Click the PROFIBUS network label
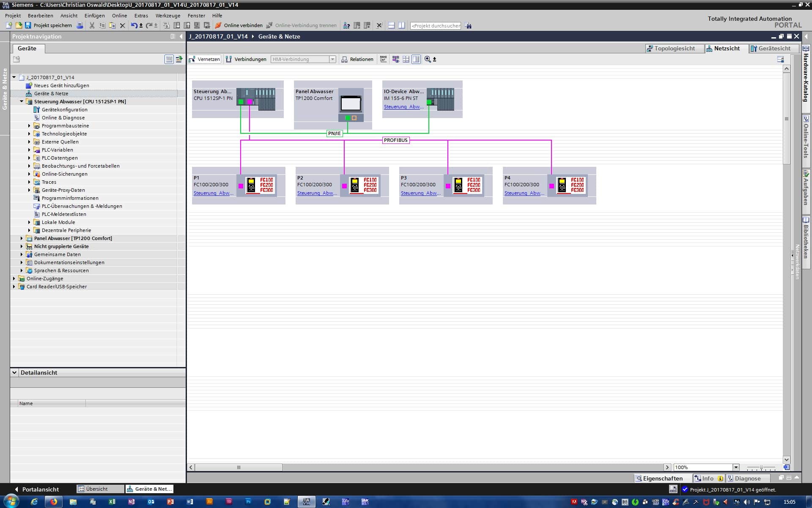 pos(396,140)
